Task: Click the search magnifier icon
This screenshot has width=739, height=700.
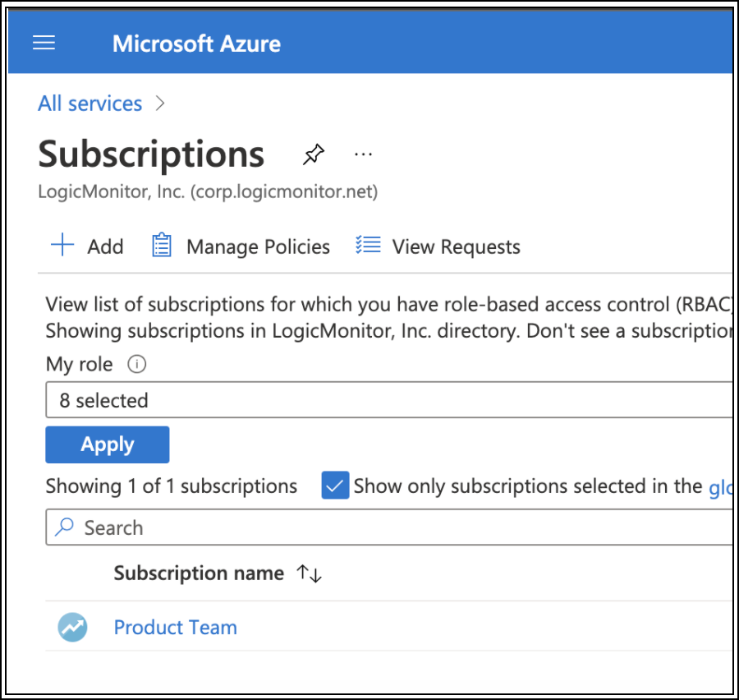Action: tap(64, 527)
